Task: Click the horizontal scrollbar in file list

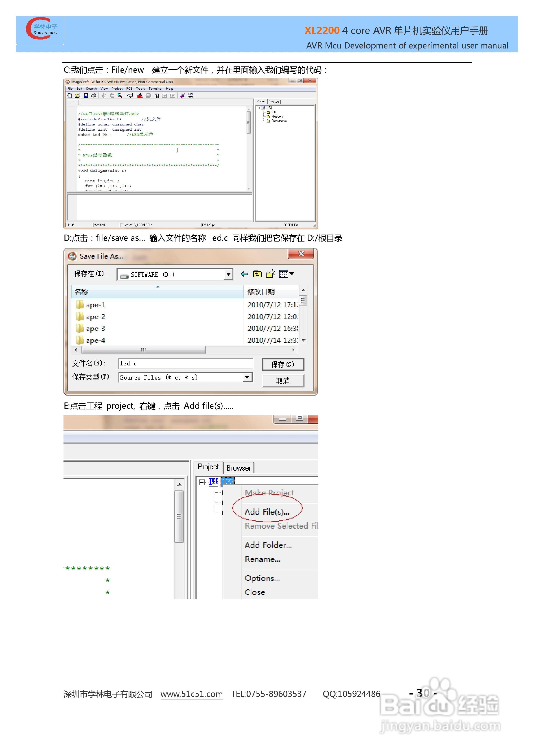Action: pos(144,350)
